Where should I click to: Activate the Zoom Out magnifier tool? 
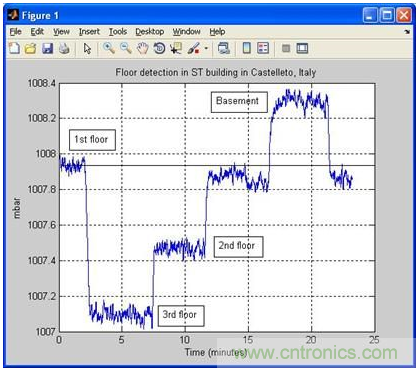point(126,49)
